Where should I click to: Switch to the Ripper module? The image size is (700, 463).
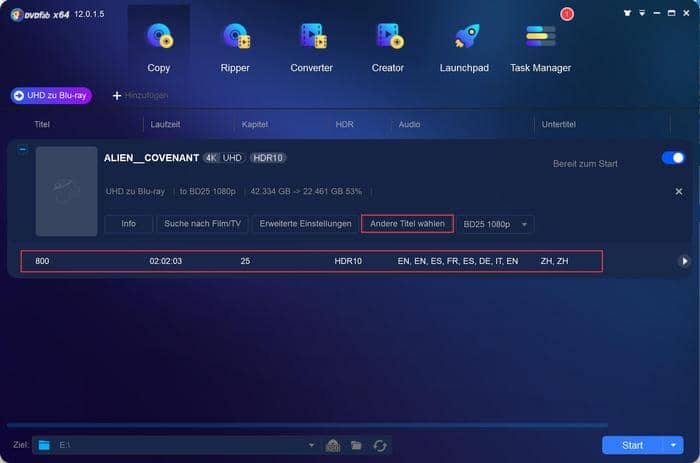tap(235, 48)
